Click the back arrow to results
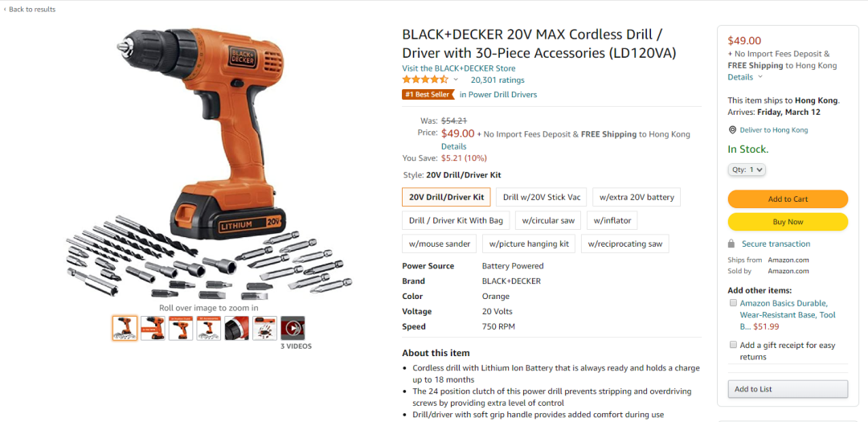This screenshot has height=422, width=868. pyautogui.click(x=5, y=10)
